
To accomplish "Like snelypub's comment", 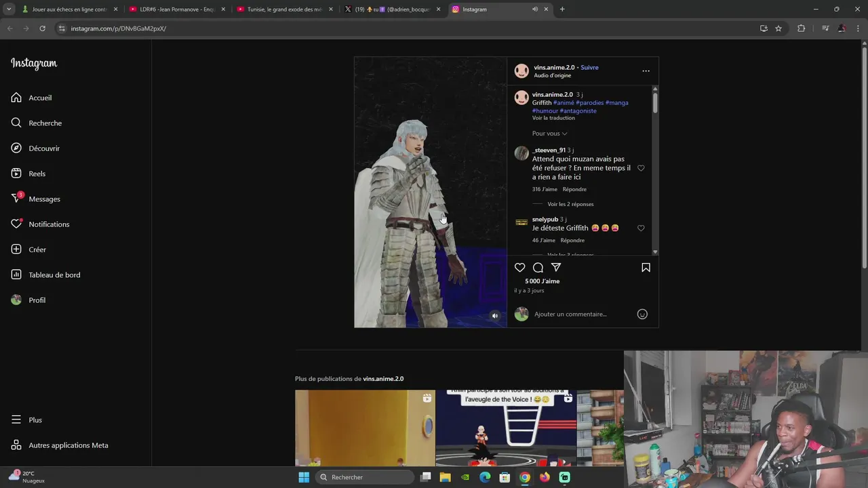I will [641, 228].
